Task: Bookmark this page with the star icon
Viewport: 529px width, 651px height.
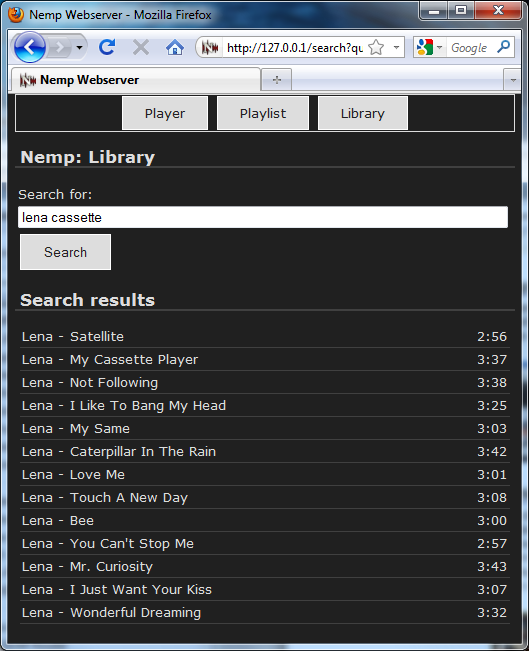Action: [376, 48]
